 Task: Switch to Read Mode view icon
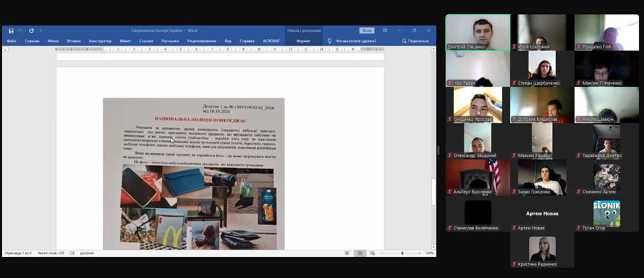347,253
